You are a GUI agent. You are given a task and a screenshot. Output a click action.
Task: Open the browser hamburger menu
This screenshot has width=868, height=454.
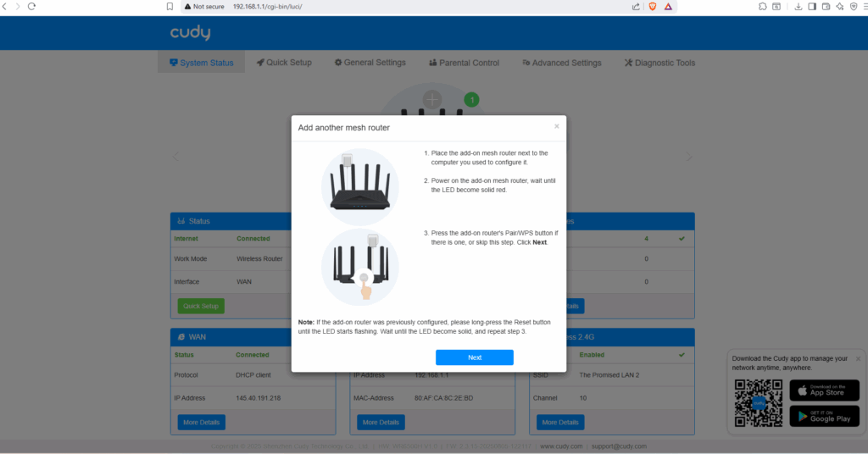click(x=865, y=7)
